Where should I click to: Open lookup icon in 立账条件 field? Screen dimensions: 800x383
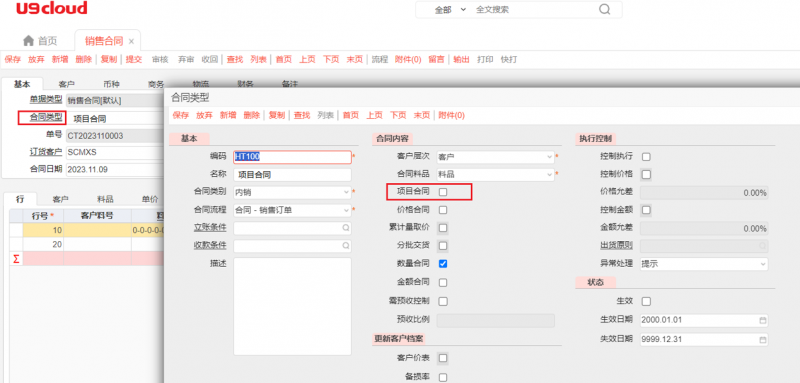click(x=345, y=227)
